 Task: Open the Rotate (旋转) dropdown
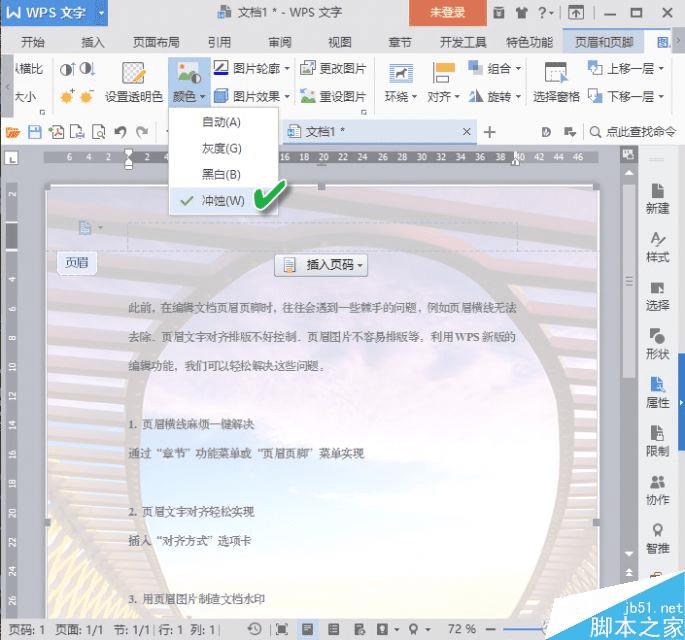pyautogui.click(x=495, y=96)
